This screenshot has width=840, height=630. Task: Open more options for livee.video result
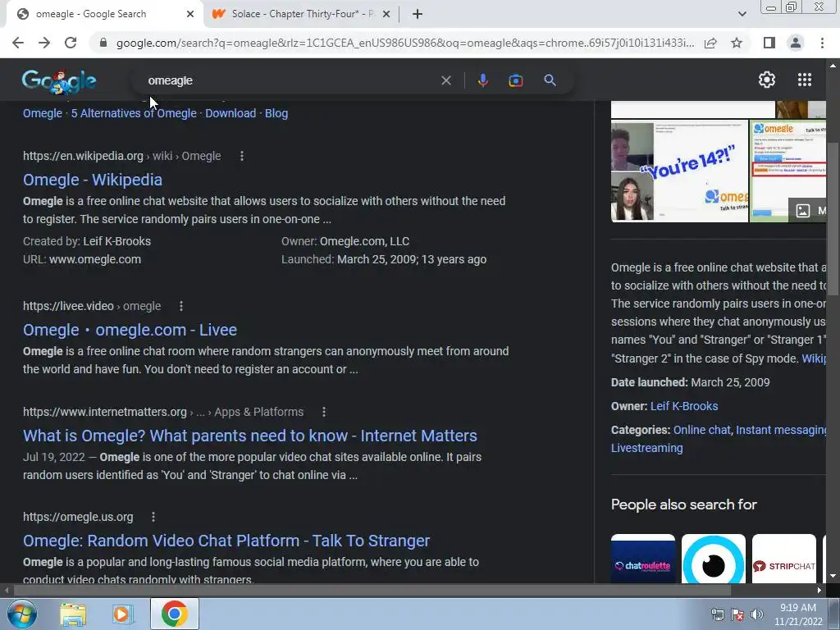[181, 306]
